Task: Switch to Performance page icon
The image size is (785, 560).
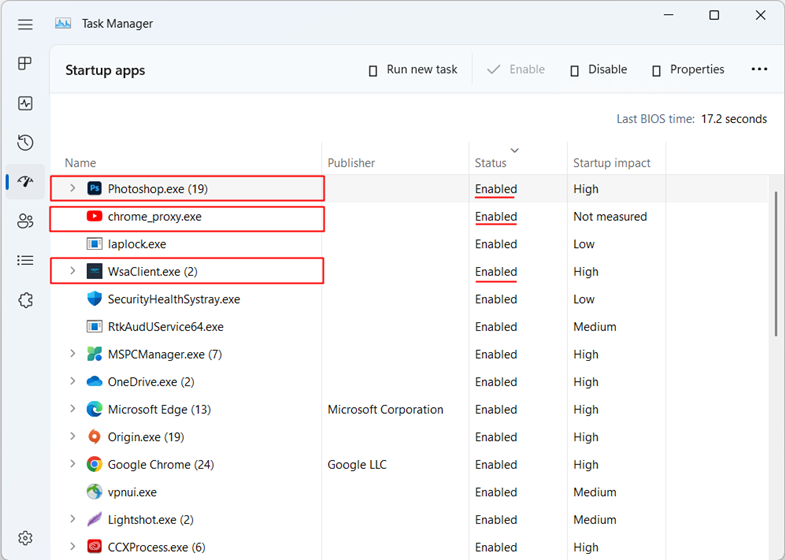Action: (25, 103)
